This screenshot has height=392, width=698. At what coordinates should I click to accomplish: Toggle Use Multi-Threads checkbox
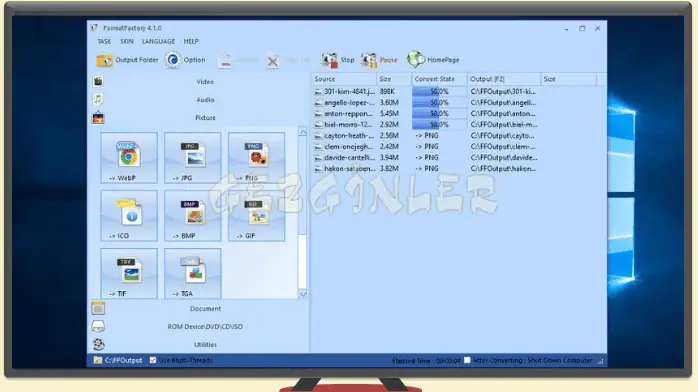click(x=153, y=360)
